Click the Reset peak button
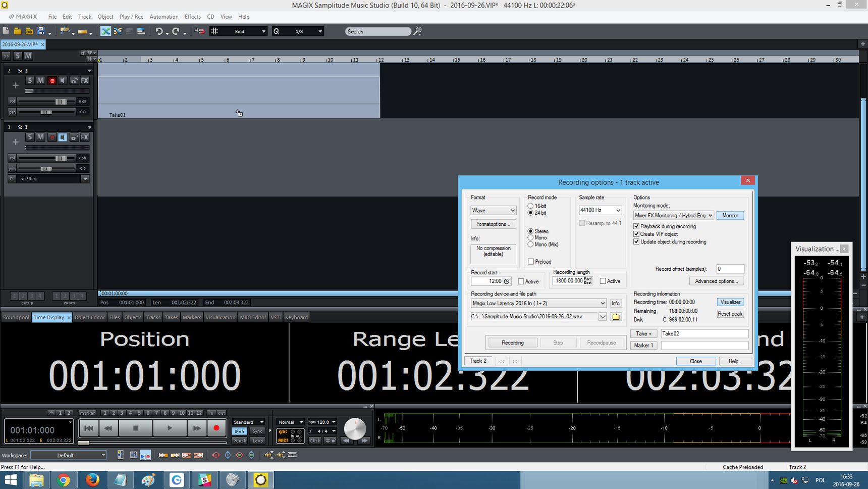Viewport: 868px width, 489px height. (730, 314)
